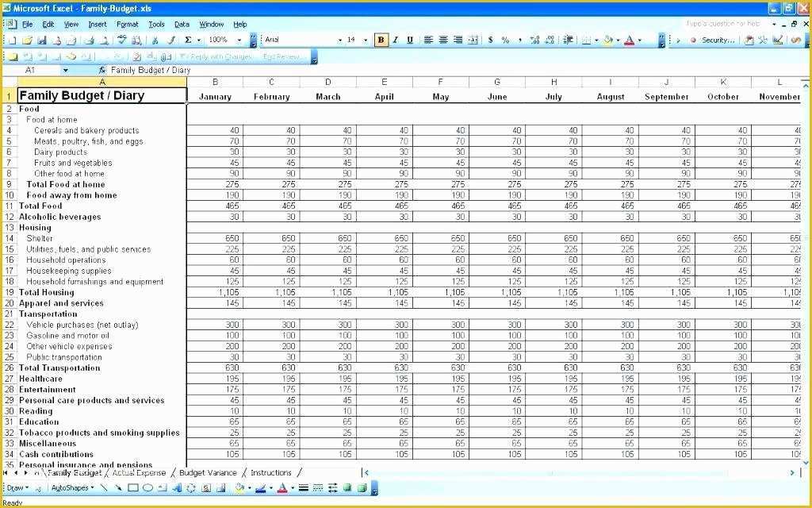Open the Borders dropdown arrow

[x=596, y=40]
